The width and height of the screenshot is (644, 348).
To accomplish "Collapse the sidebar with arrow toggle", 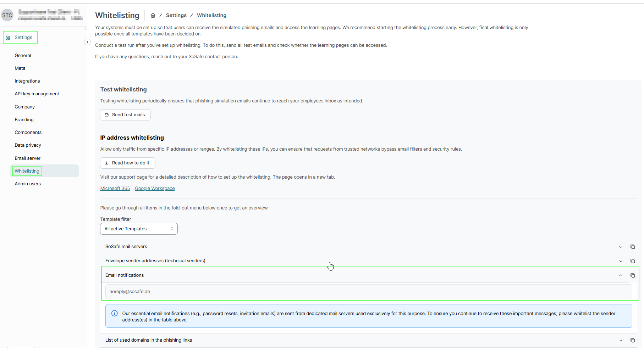I will [87, 42].
